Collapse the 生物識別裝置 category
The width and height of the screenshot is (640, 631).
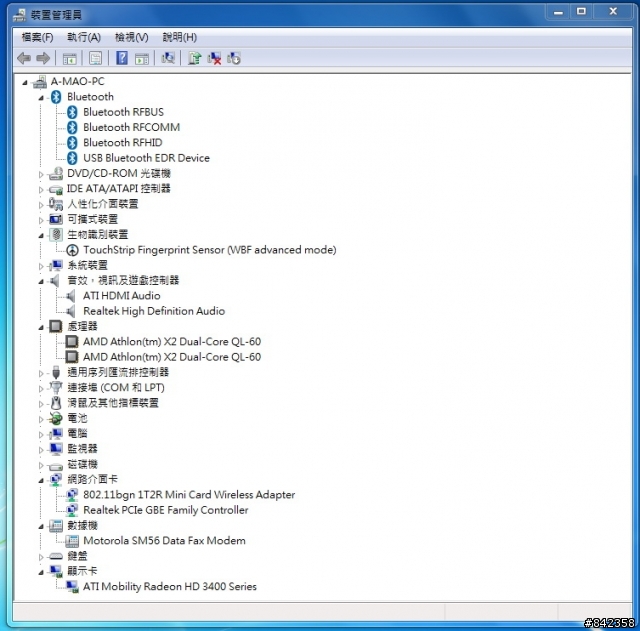tap(41, 236)
